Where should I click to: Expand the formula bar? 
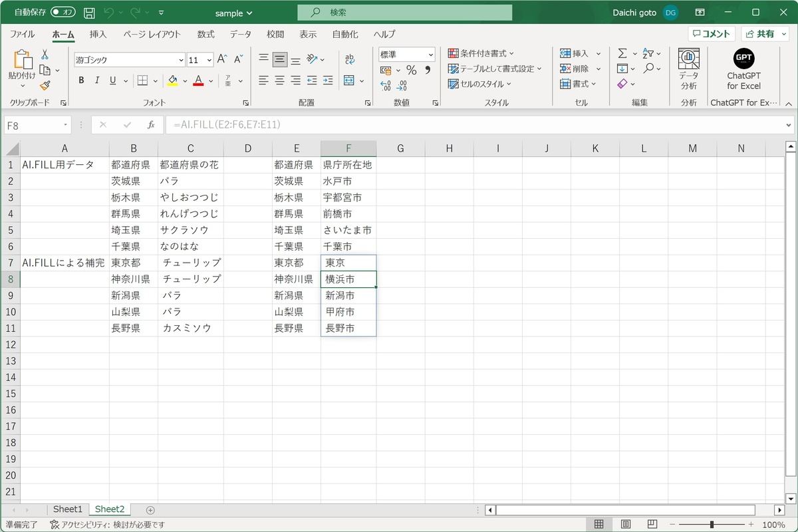point(789,124)
